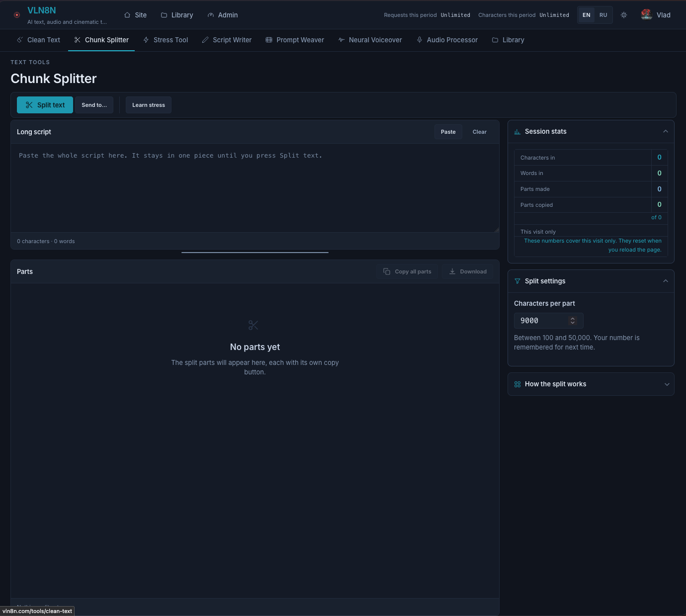Expand the How the split works panel

point(667,384)
